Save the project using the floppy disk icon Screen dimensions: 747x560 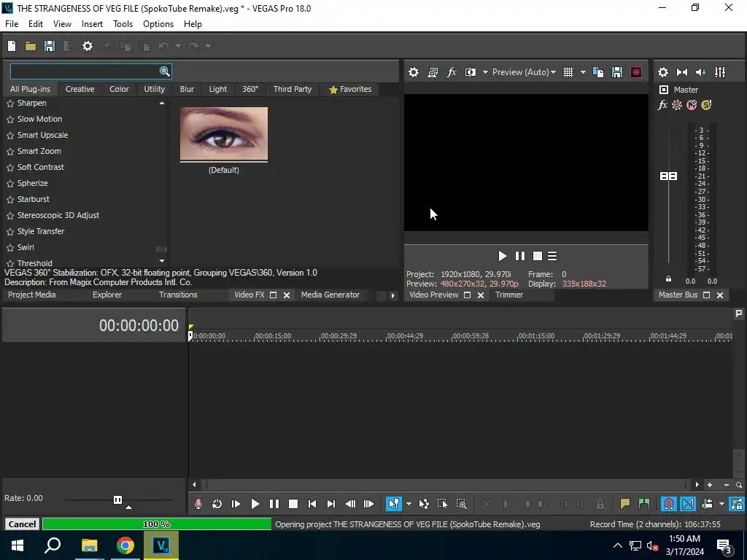coord(50,46)
